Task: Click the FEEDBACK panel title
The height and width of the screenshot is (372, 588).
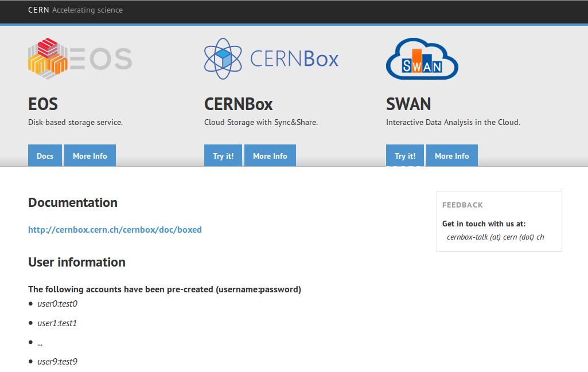Action: click(462, 205)
